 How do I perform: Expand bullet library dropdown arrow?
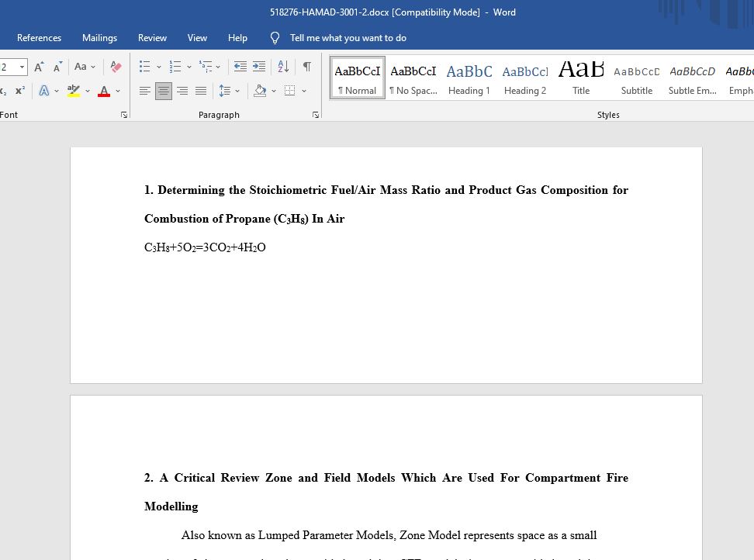click(159, 67)
